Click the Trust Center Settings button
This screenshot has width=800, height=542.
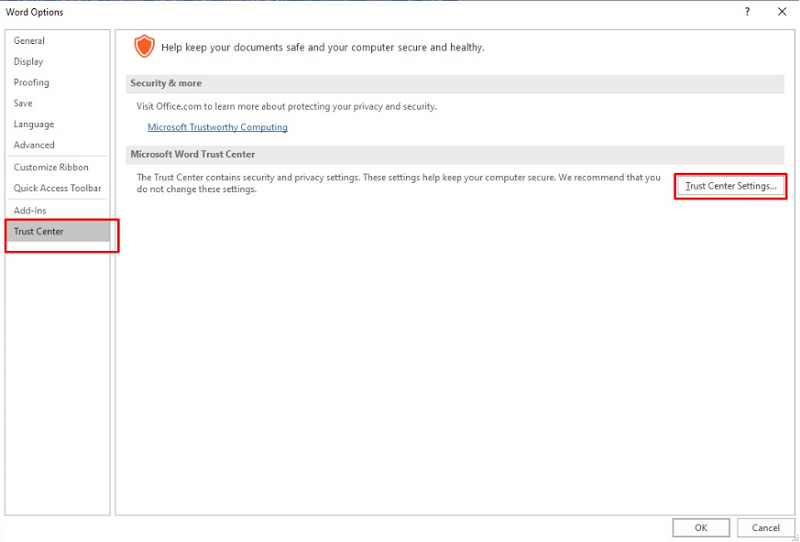[x=731, y=187]
